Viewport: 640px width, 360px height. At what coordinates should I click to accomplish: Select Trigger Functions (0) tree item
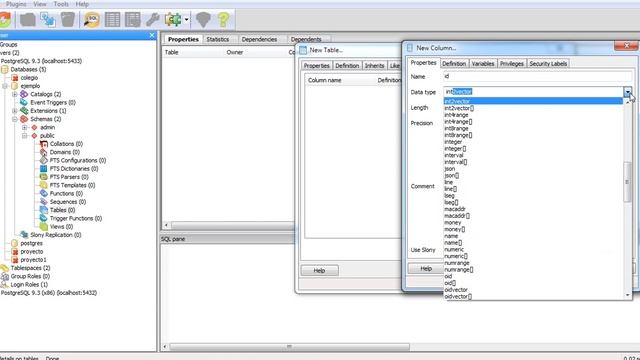point(76,218)
